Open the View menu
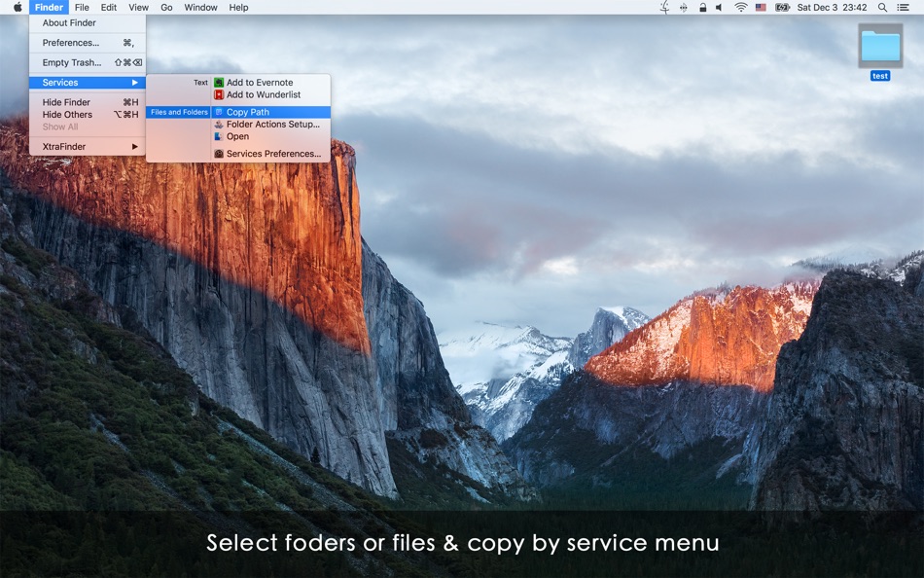This screenshot has width=924, height=578. 138,7
